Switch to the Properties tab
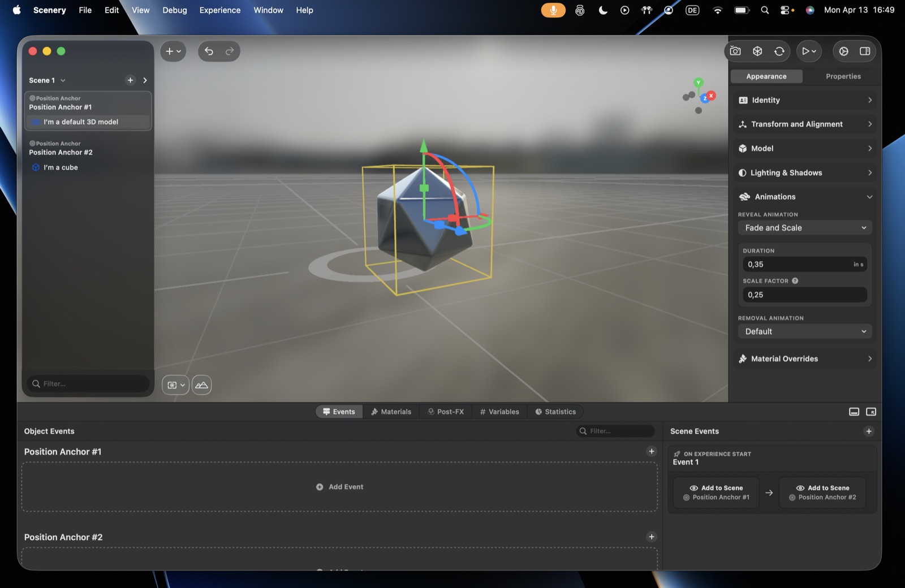This screenshot has width=905, height=588. point(843,76)
